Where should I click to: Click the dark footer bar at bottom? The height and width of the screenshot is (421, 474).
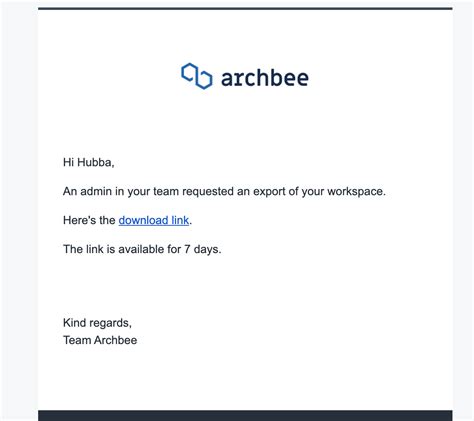pos(245,416)
